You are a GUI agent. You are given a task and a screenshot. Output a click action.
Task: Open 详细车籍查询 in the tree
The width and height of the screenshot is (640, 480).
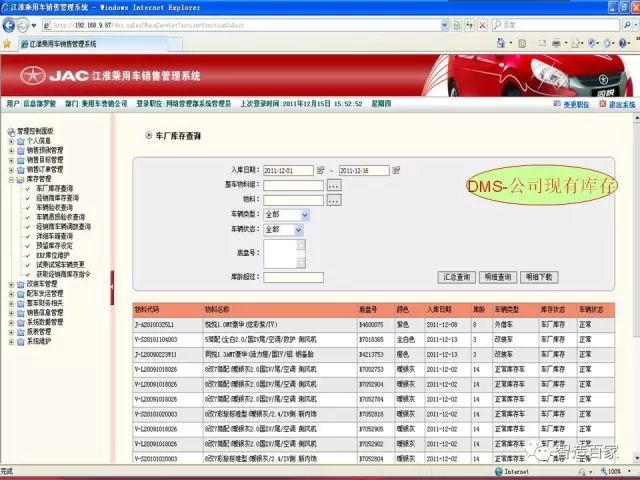(x=54, y=236)
